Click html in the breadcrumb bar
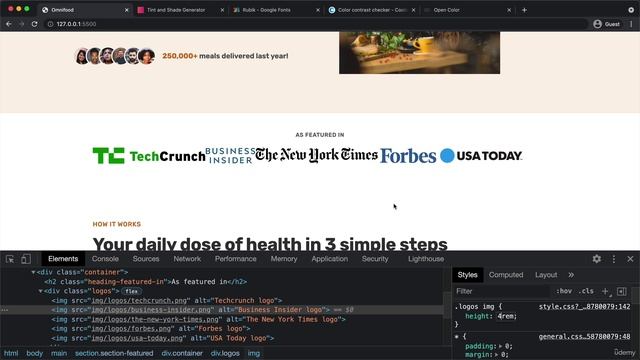The width and height of the screenshot is (640, 360). (11, 353)
